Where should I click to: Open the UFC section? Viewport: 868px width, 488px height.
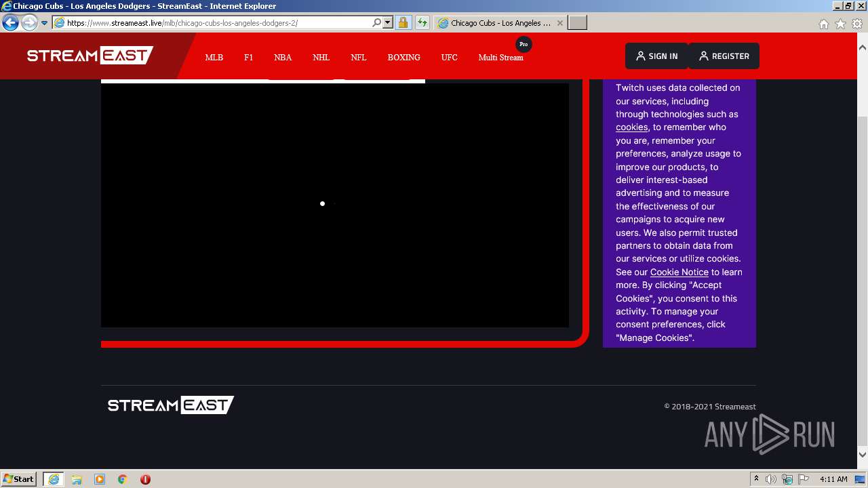tap(450, 58)
